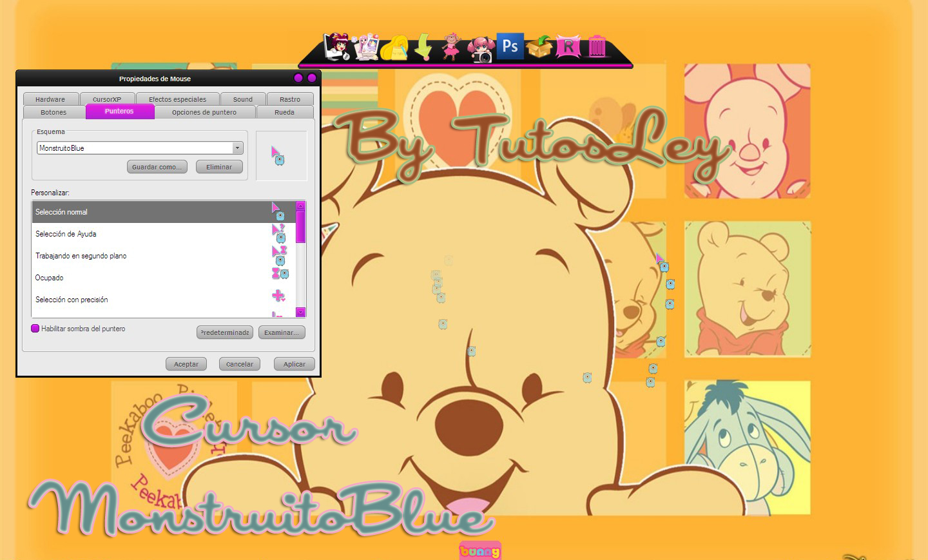928x560 pixels.
Task: Select the Selección normal list row
Action: click(x=164, y=212)
